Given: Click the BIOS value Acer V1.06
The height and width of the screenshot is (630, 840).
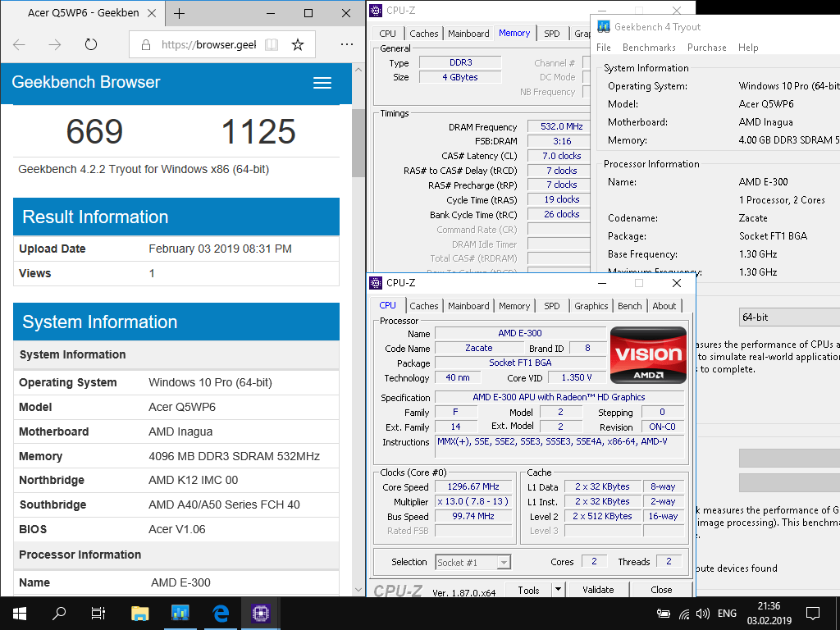Looking at the screenshot, I should point(177,529).
